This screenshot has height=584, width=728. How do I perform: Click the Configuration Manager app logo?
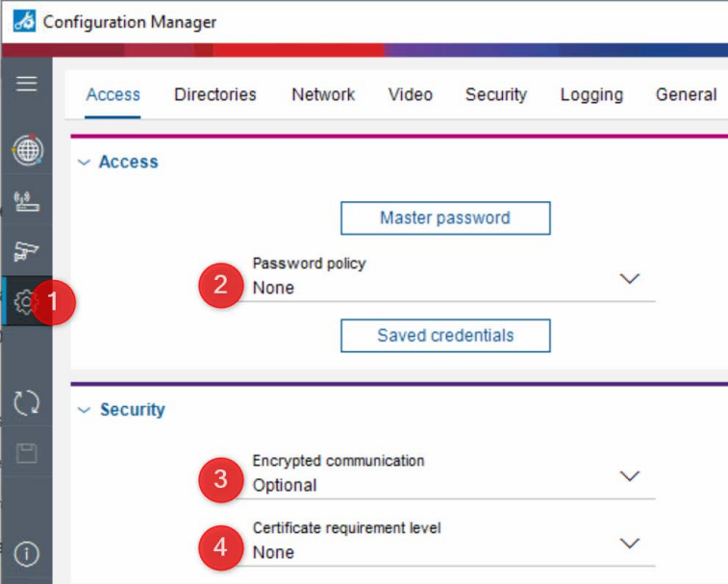pos(24,21)
